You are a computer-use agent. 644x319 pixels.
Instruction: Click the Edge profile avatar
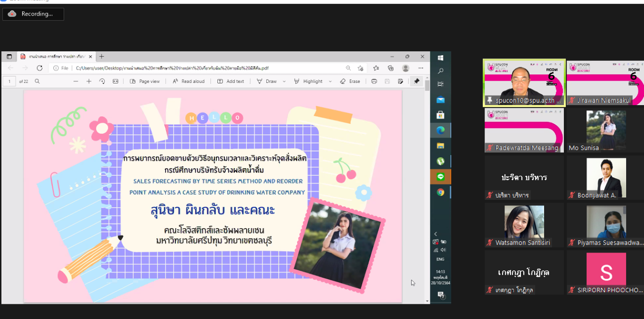click(405, 68)
